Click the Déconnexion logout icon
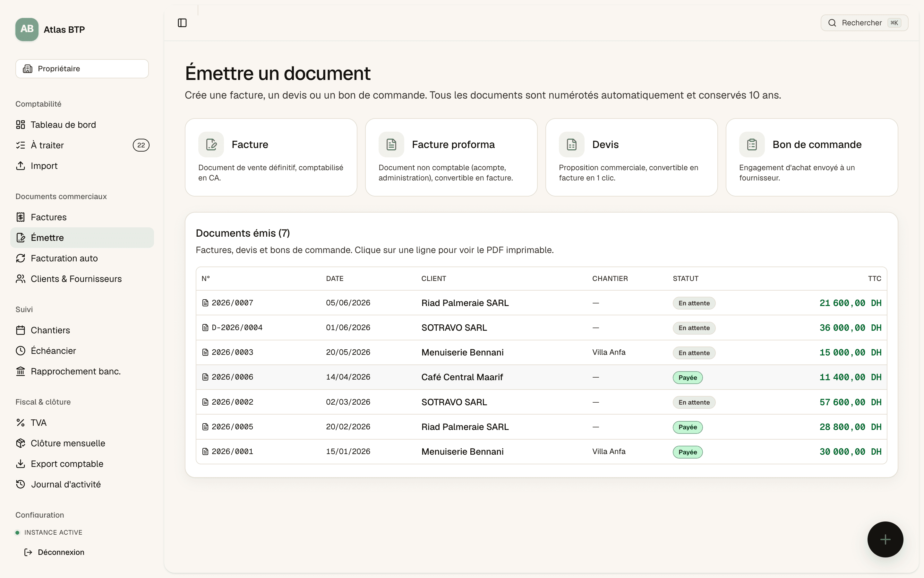 [x=28, y=552]
